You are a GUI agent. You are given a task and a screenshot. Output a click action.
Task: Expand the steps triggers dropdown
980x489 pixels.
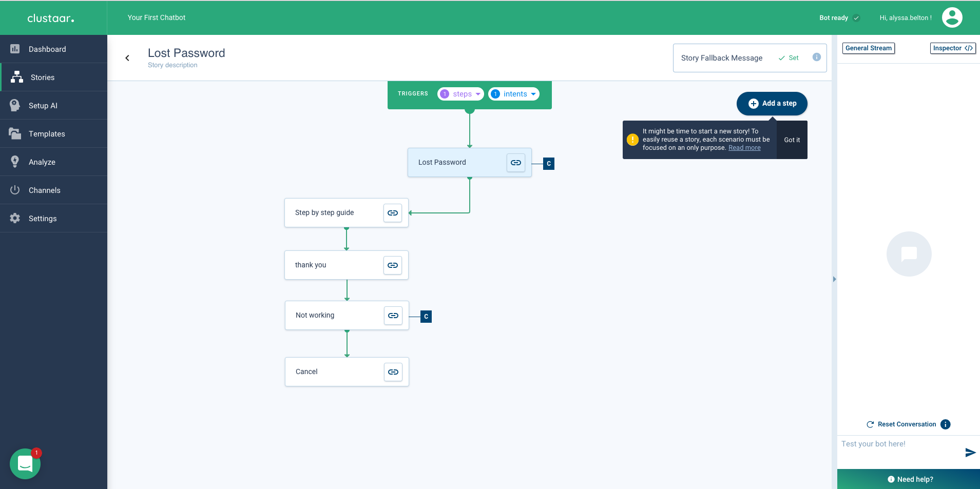pos(460,94)
